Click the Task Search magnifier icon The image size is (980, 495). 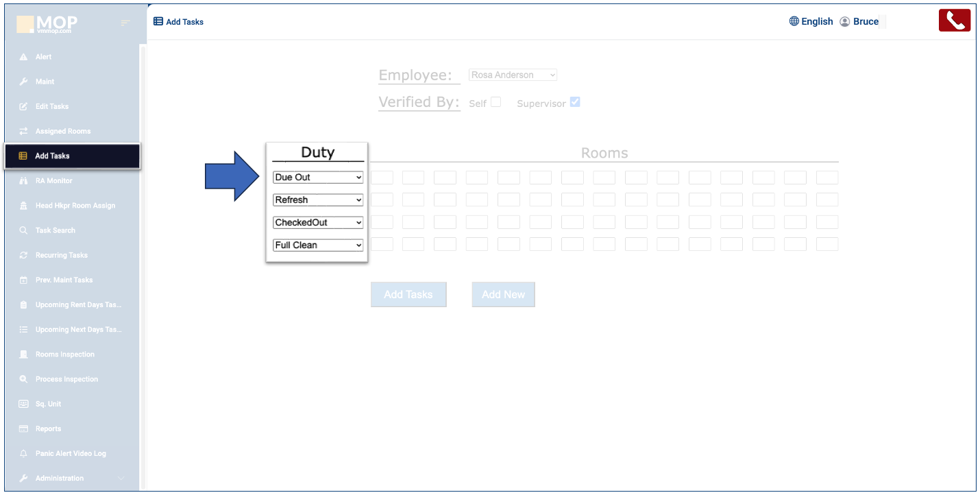point(23,230)
